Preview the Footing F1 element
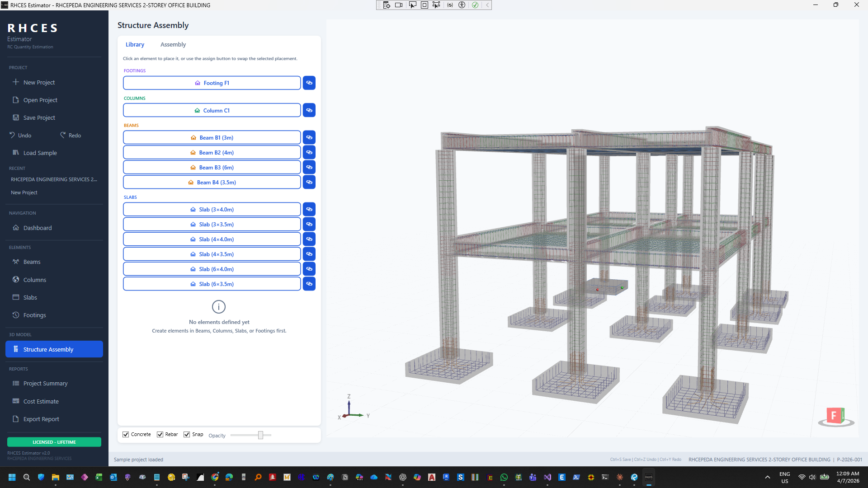The height and width of the screenshot is (488, 868). (309, 83)
